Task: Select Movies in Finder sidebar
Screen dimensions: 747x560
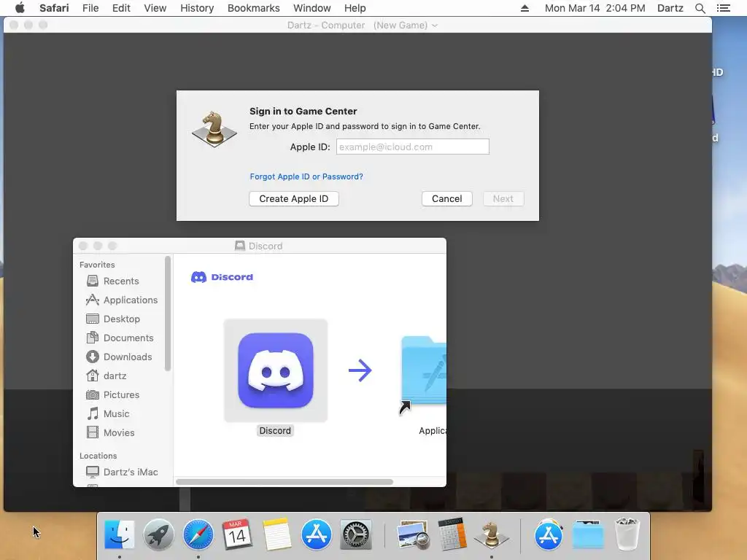Action: (111, 433)
